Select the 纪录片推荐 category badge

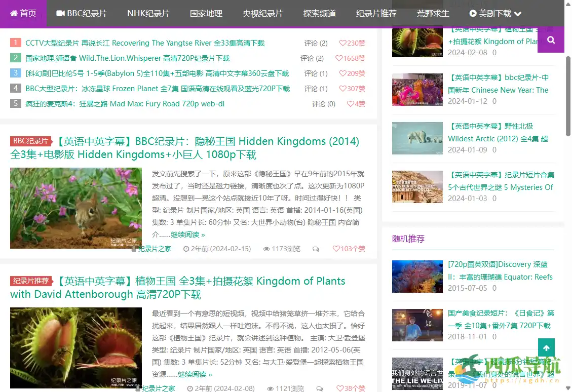(x=31, y=281)
